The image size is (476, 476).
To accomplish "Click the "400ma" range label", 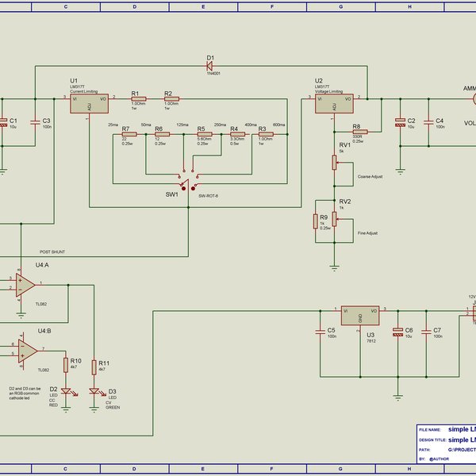I will (251, 125).
